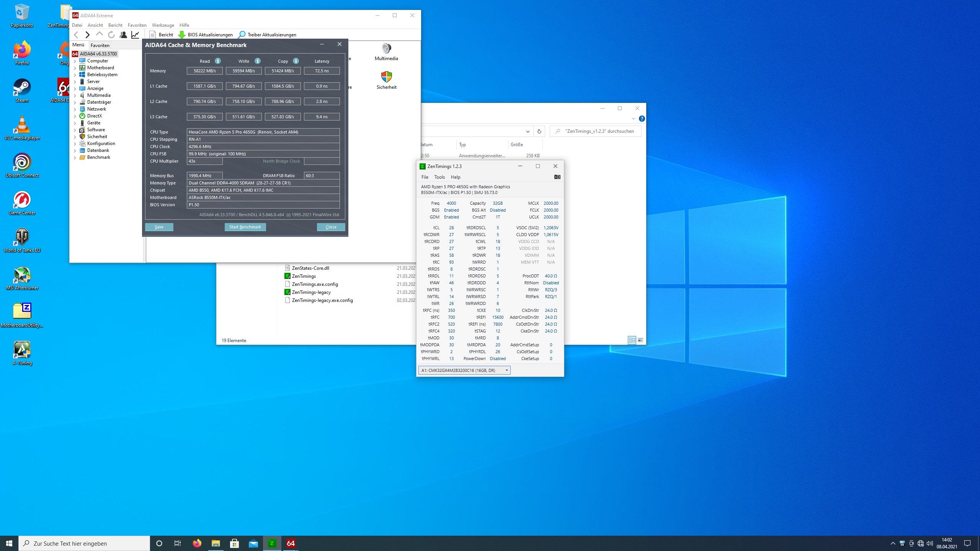
Task: Click the AIDA64 forward navigation arrow
Action: click(88, 35)
